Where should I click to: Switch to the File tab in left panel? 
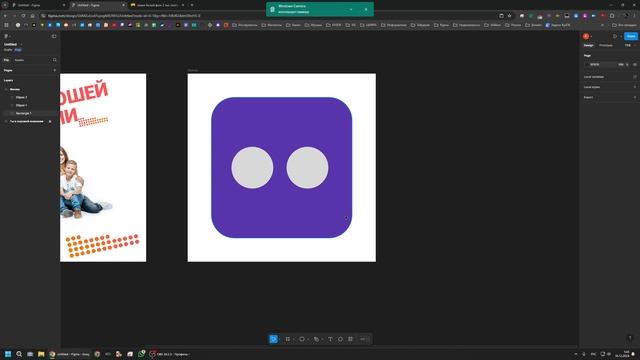[6, 60]
